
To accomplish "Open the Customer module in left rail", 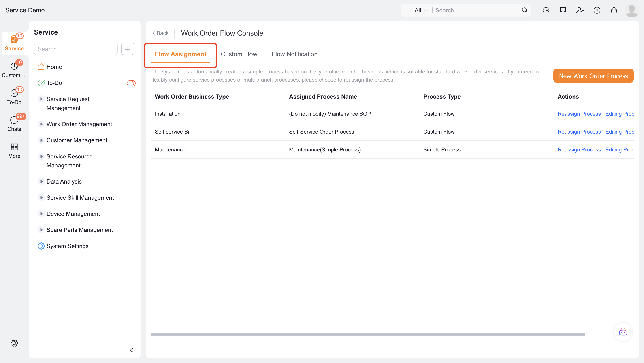I will [x=14, y=70].
